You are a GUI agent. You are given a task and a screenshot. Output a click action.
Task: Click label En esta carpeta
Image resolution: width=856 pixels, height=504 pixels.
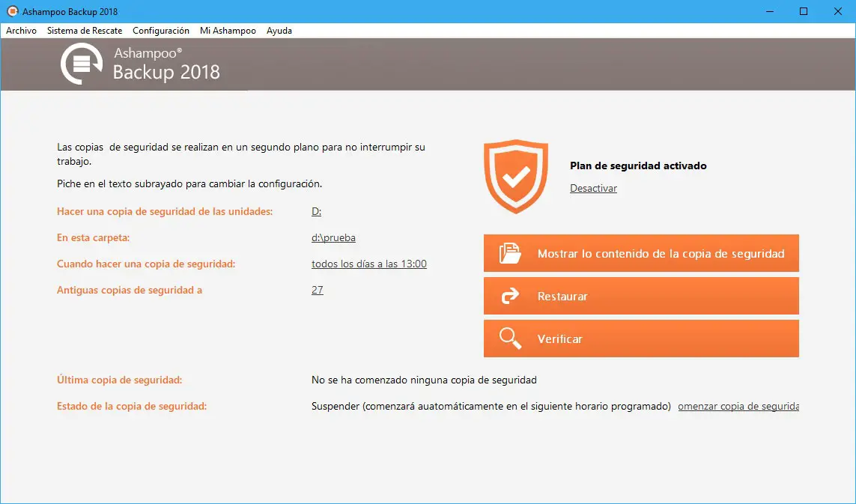click(94, 238)
